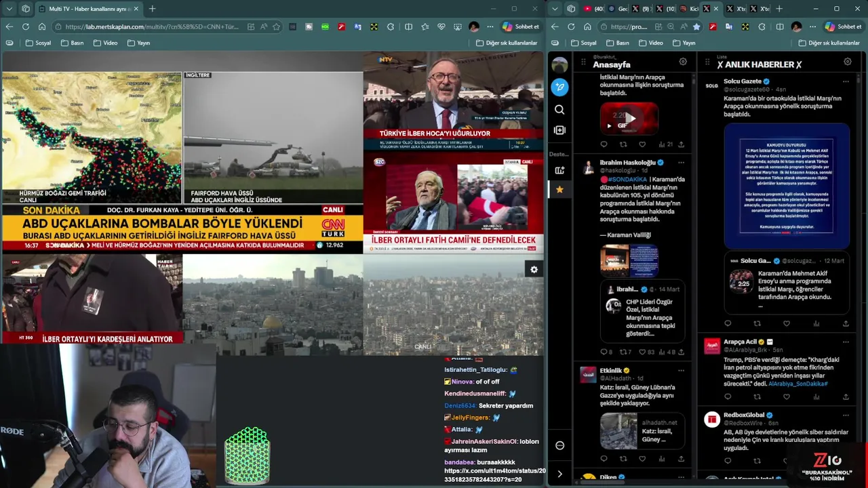The width and height of the screenshot is (868, 488).
Task: Open the x.com link in bandabea chat message
Action: coord(494,474)
